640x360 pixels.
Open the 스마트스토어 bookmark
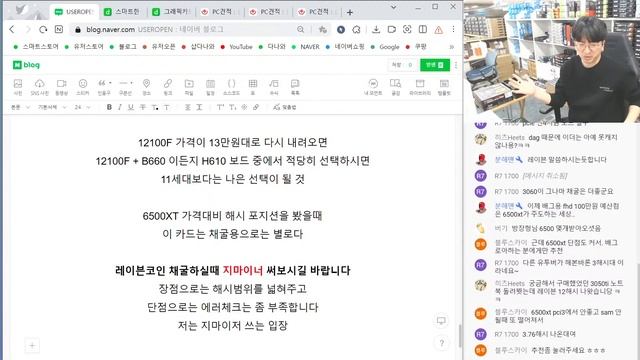tap(36, 47)
